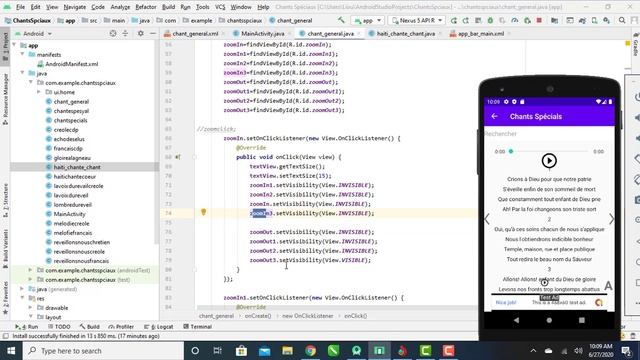
Task: Open the Refactor menu
Action: tap(146, 7)
